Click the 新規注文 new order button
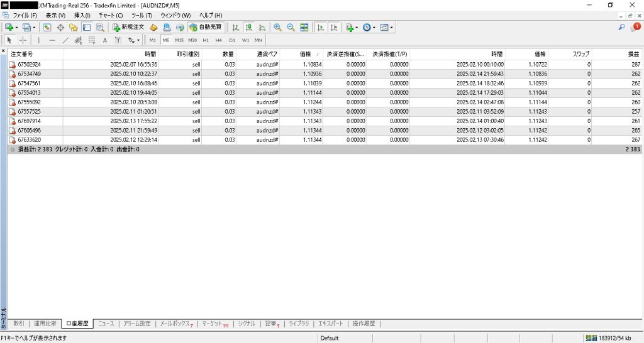644x343 pixels. tap(128, 28)
